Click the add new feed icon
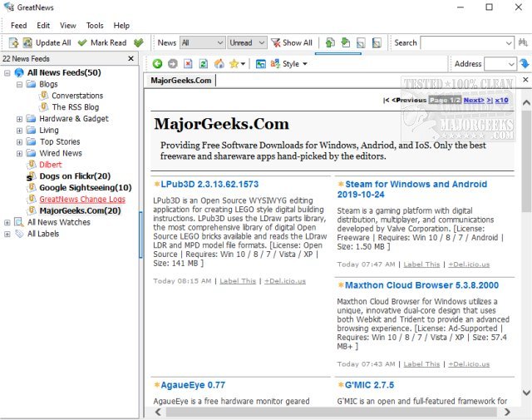The image size is (532, 420). point(13,42)
